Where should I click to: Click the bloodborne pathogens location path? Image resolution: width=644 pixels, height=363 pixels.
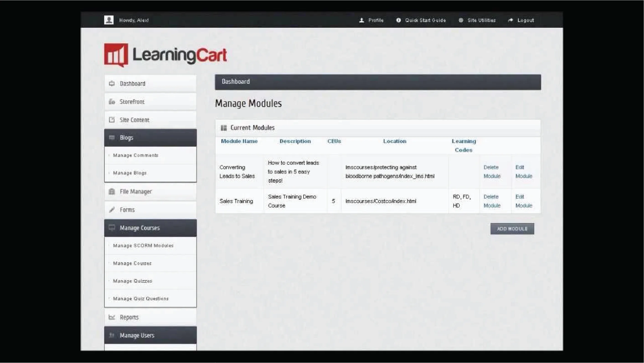click(390, 172)
